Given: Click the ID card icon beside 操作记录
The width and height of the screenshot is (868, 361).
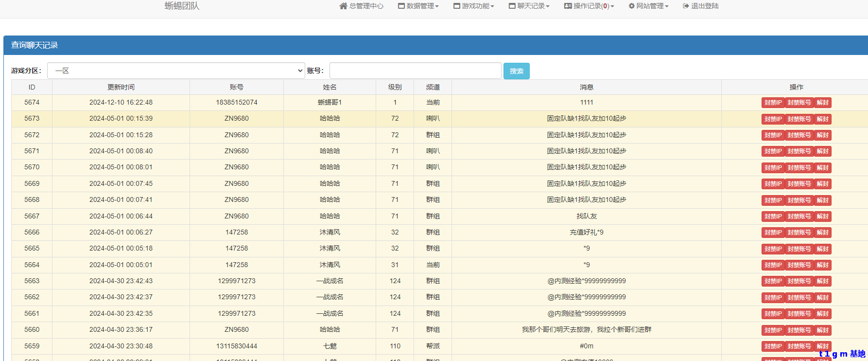Looking at the screenshot, I should (x=568, y=6).
